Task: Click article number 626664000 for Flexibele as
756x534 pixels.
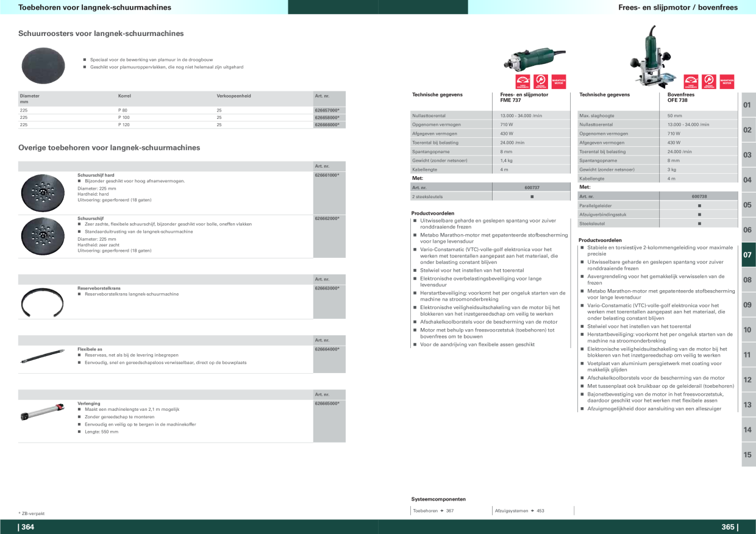Action: click(x=327, y=349)
